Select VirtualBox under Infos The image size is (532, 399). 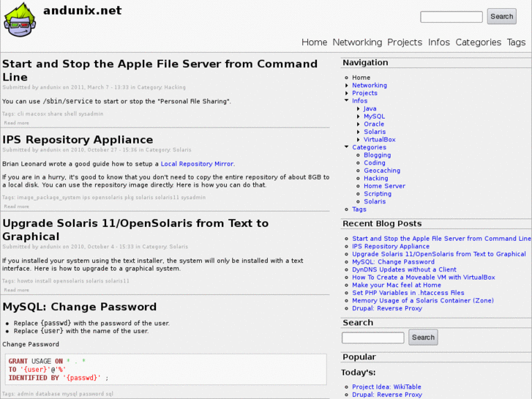click(x=379, y=140)
